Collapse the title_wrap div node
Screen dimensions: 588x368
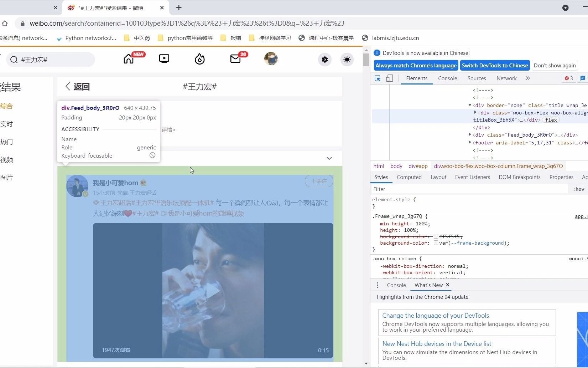click(x=470, y=105)
